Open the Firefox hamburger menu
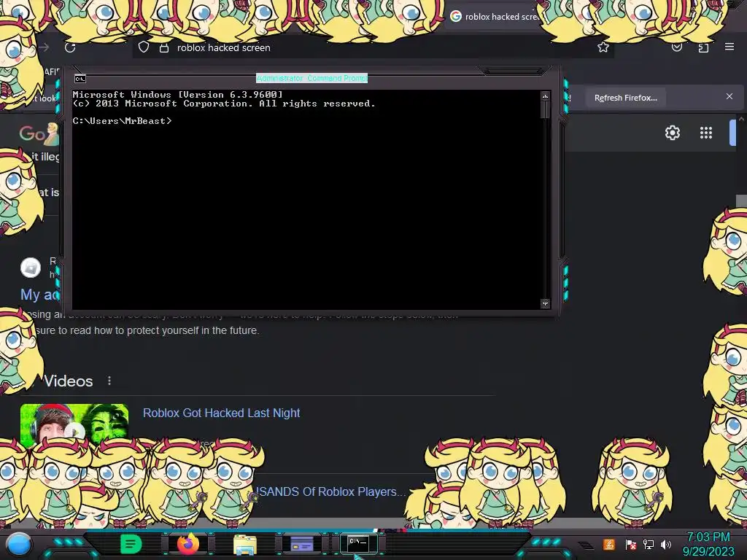Viewport: 747px width, 560px height. 729,47
